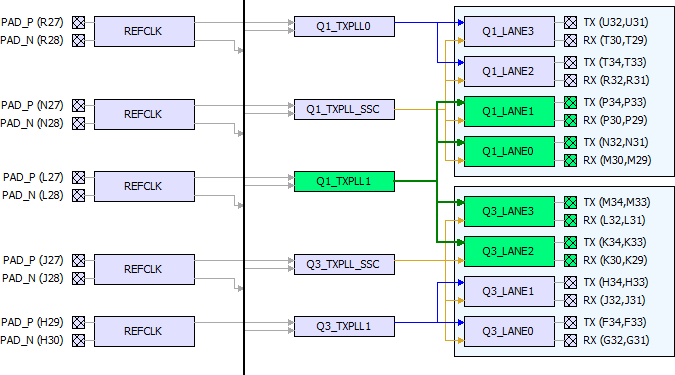This screenshot has height=375, width=675.
Task: Select the green Q3_LANE3 block
Action: coord(509,211)
